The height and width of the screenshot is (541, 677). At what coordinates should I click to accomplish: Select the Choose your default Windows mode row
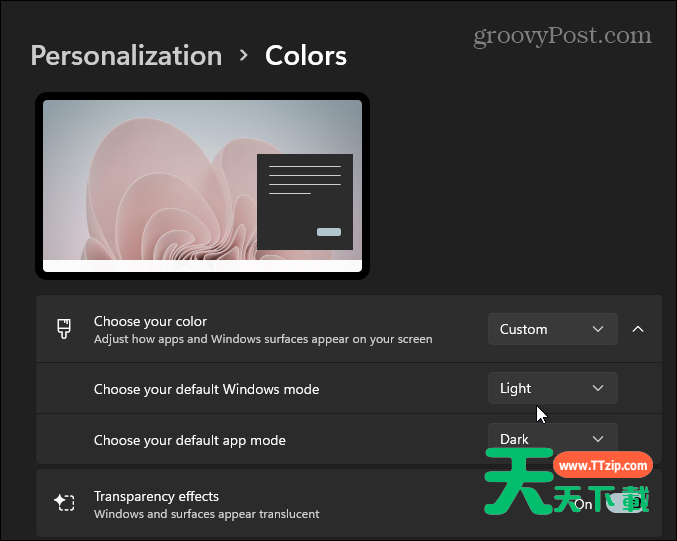click(x=206, y=388)
